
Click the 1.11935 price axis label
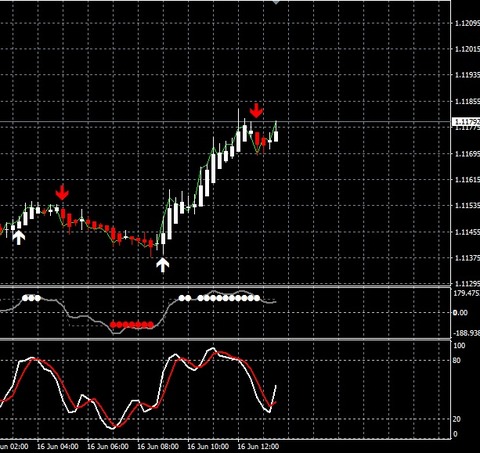tap(467, 75)
